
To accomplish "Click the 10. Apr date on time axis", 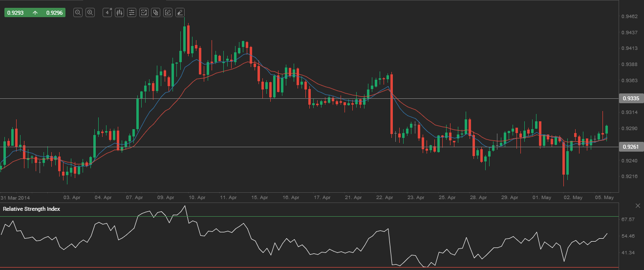I will [196, 198].
